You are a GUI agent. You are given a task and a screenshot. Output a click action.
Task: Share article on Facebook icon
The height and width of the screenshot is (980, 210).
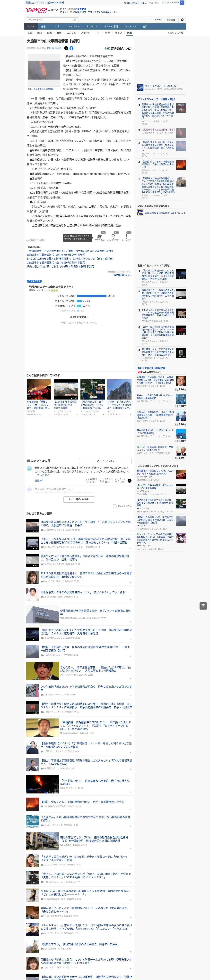click(x=71, y=48)
